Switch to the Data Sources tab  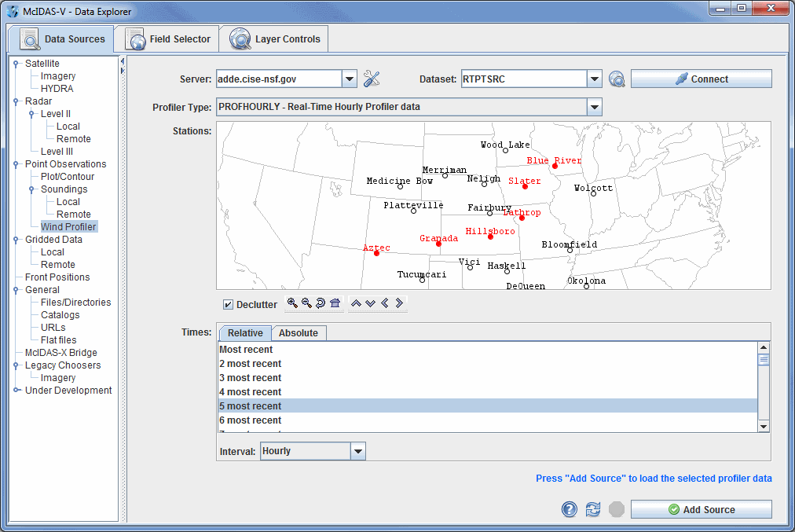[x=62, y=39]
